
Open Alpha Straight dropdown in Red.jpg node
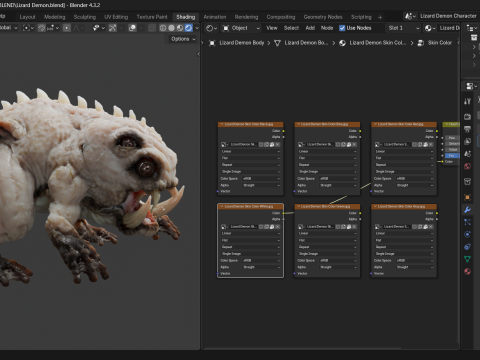(414, 185)
